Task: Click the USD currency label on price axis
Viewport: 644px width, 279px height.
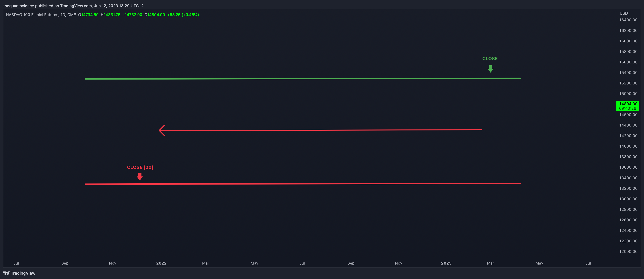Action: (623, 13)
